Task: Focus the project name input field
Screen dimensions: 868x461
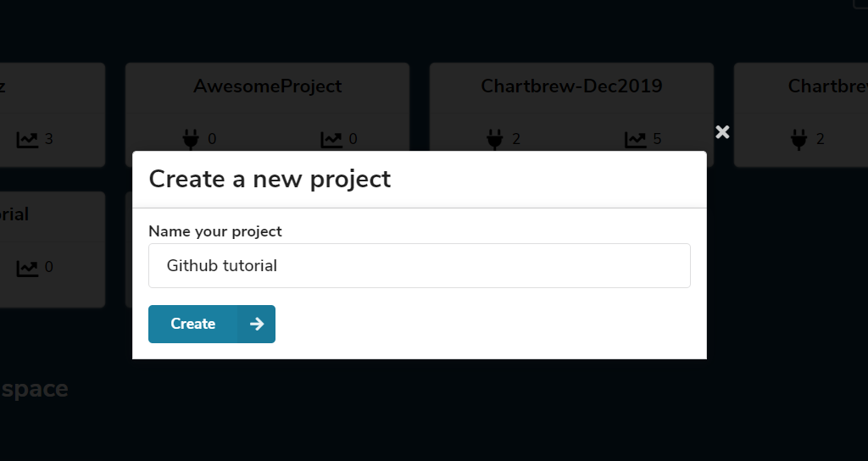Action: click(419, 266)
